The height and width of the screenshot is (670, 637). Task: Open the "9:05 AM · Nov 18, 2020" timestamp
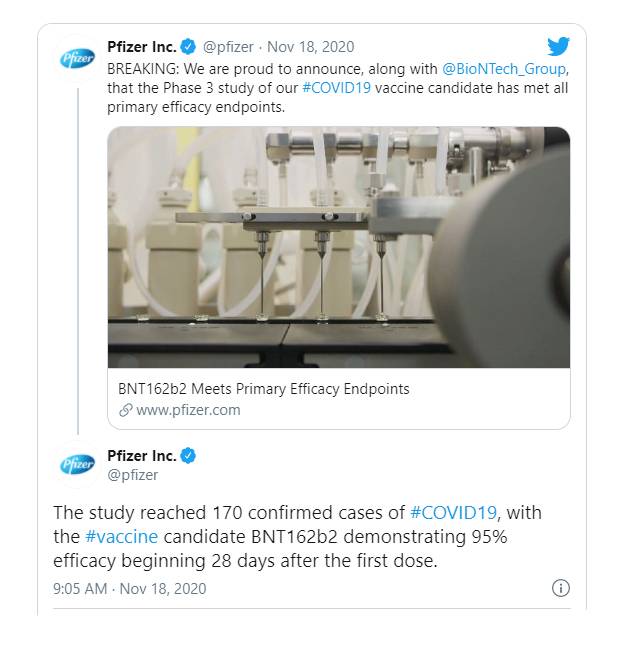[129, 588]
